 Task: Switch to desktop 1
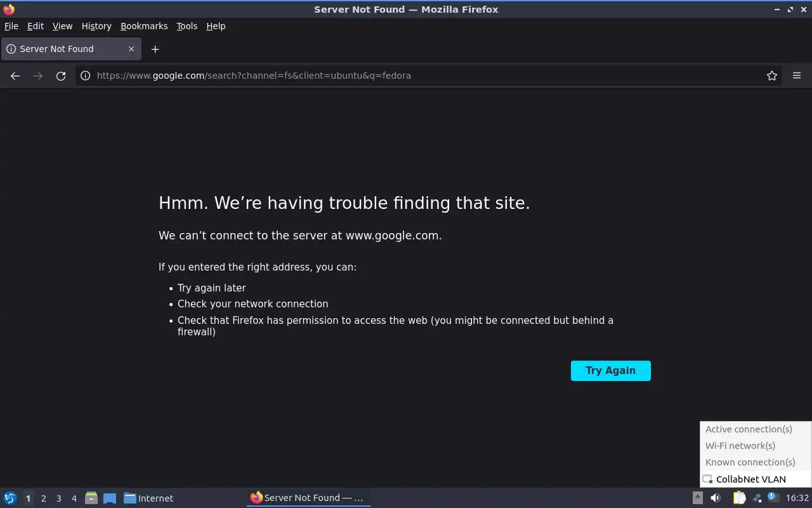point(28,498)
